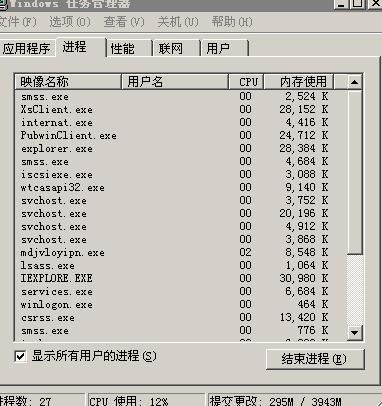Viewport: 382px width, 406px height.
Task: Click memory value 28,384 K
Action: click(x=304, y=148)
